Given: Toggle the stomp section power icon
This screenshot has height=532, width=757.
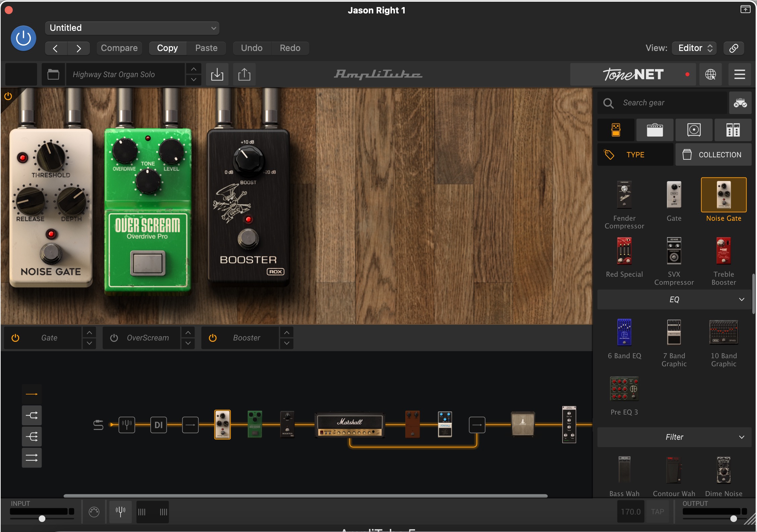Looking at the screenshot, I should [x=8, y=97].
